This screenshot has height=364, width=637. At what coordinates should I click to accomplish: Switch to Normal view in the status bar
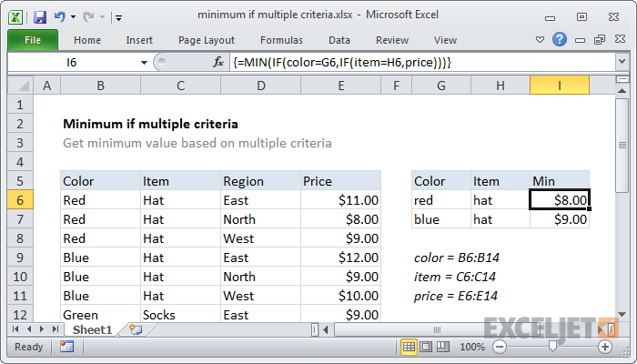point(409,347)
